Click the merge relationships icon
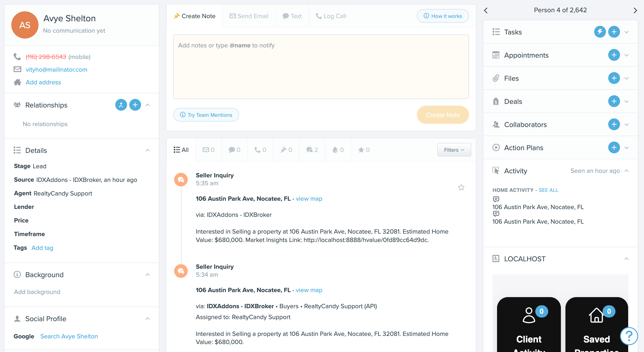The height and width of the screenshot is (352, 644). pyautogui.click(x=121, y=105)
